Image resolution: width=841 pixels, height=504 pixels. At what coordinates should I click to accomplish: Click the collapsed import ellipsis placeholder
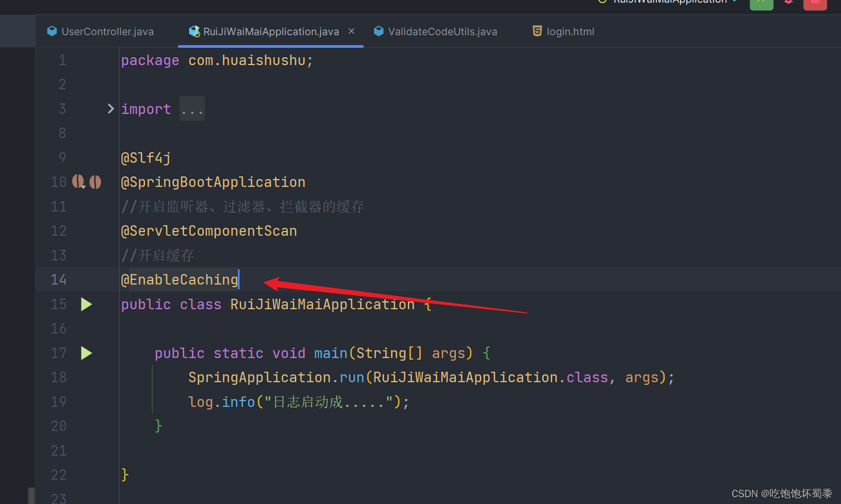pos(192,109)
